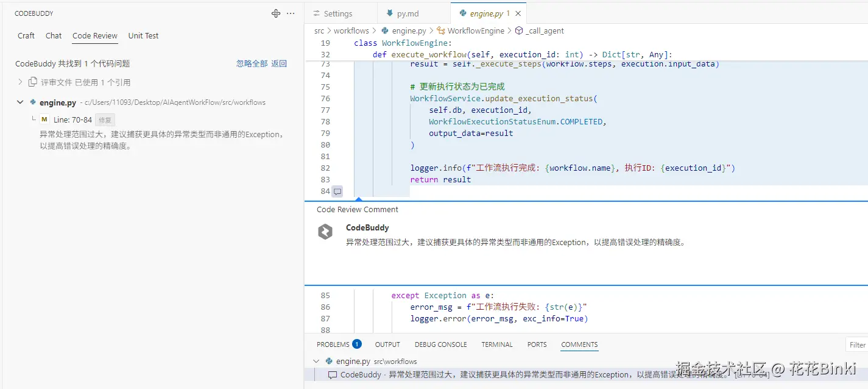
Task: Click the 忽略全部 link
Action: [252, 63]
